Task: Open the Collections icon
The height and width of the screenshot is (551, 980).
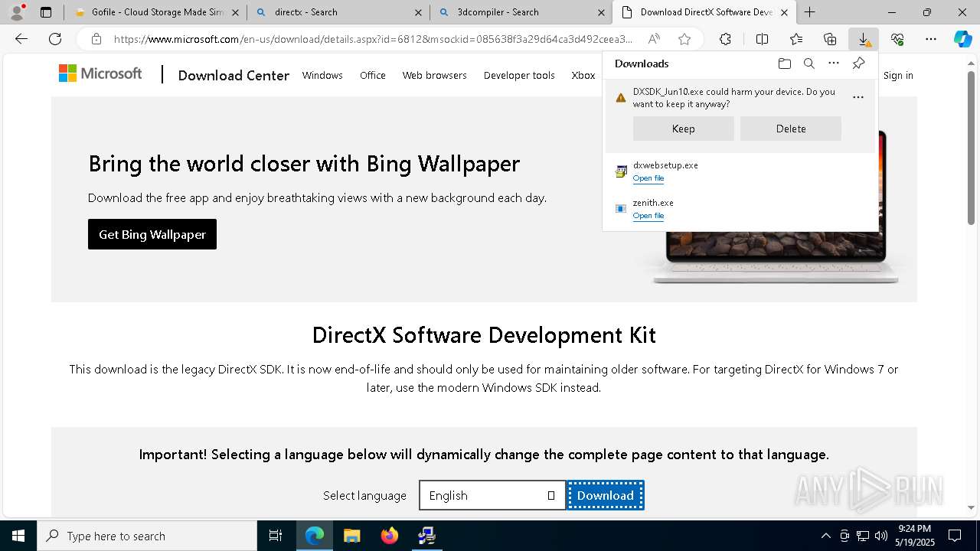Action: [x=830, y=39]
